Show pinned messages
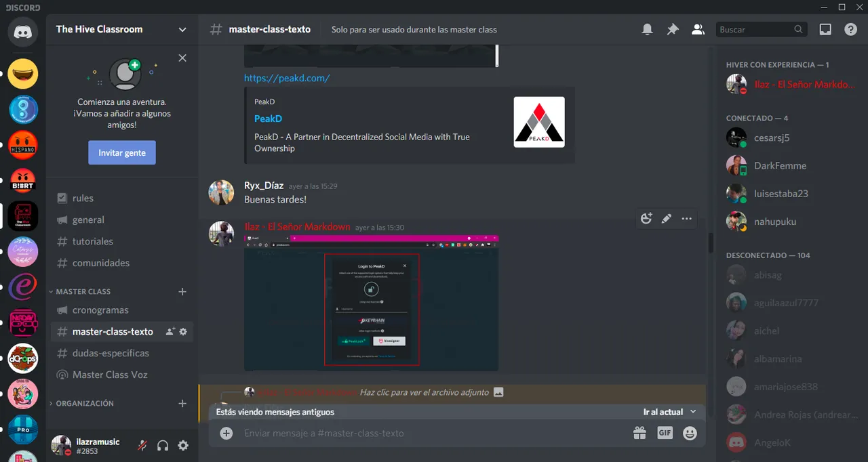 point(673,29)
